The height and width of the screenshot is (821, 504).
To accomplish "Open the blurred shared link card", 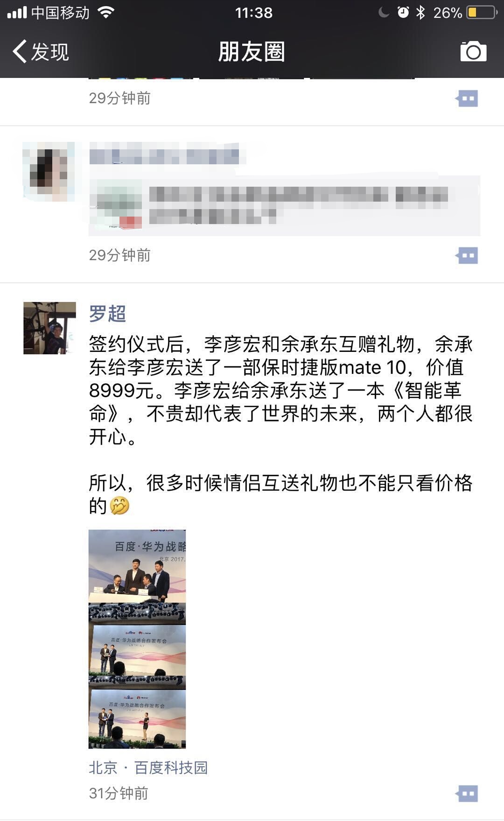I will click(284, 206).
